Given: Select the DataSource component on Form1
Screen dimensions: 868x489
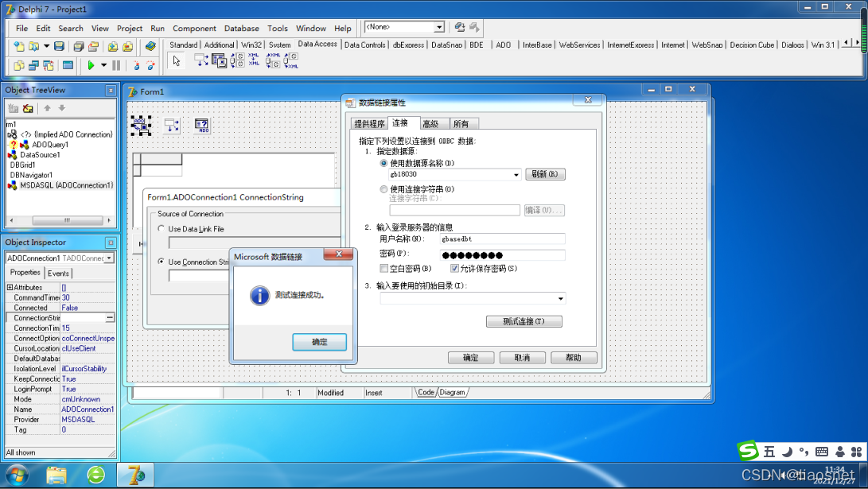Looking at the screenshot, I should coord(172,126).
